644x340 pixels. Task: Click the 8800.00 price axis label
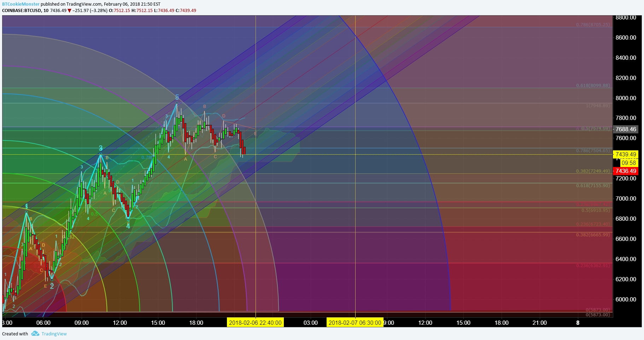[x=626, y=18]
